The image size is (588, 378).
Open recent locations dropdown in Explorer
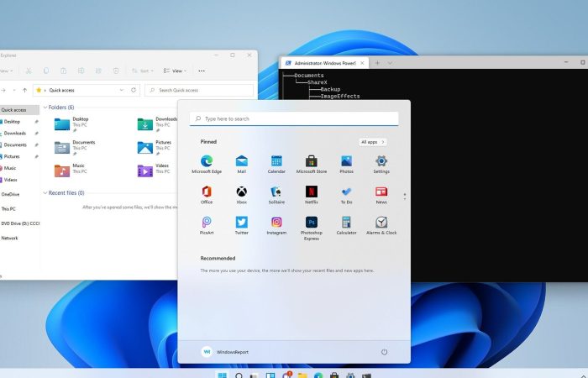[x=14, y=90]
